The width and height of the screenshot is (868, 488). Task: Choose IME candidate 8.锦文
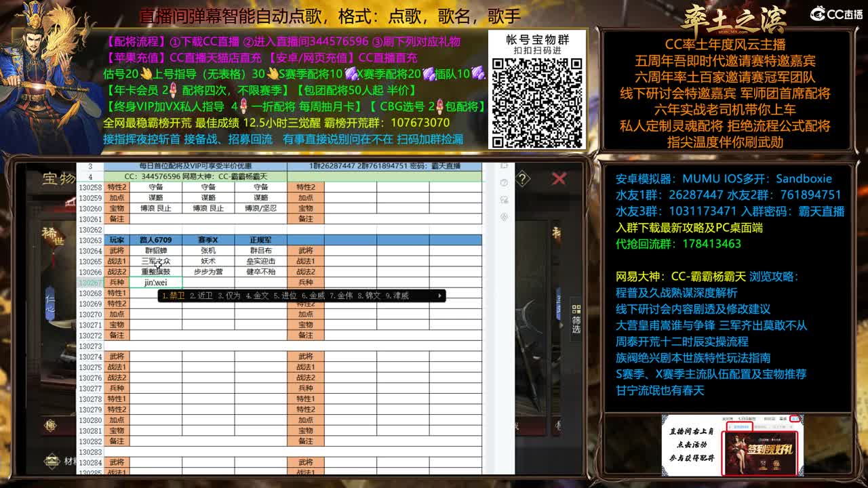[369, 296]
